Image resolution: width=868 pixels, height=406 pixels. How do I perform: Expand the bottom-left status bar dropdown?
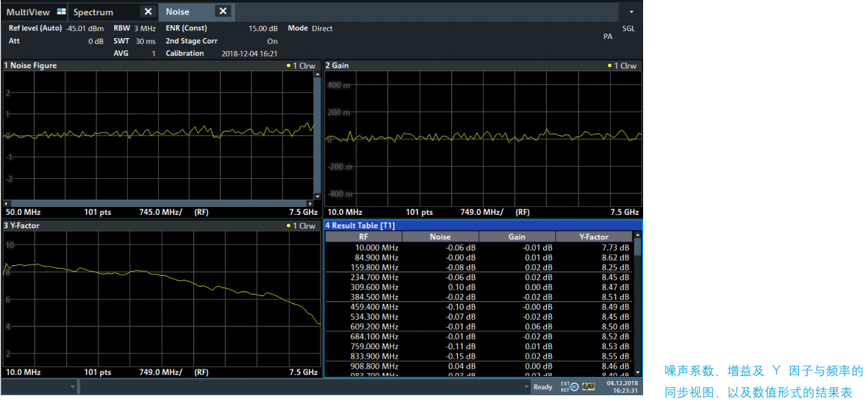click(x=73, y=387)
